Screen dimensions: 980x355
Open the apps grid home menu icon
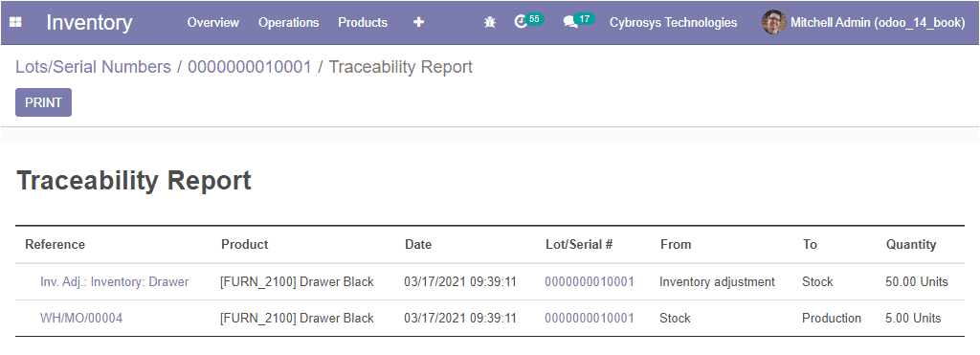[15, 23]
